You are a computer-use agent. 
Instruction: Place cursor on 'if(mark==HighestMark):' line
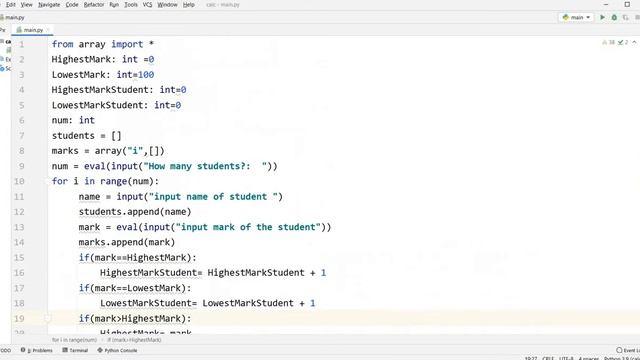coord(138,258)
